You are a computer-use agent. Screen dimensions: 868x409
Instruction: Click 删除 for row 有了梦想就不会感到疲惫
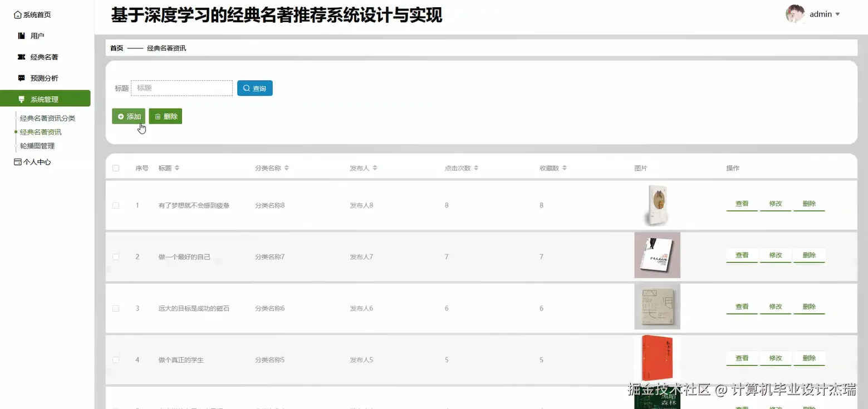point(809,204)
